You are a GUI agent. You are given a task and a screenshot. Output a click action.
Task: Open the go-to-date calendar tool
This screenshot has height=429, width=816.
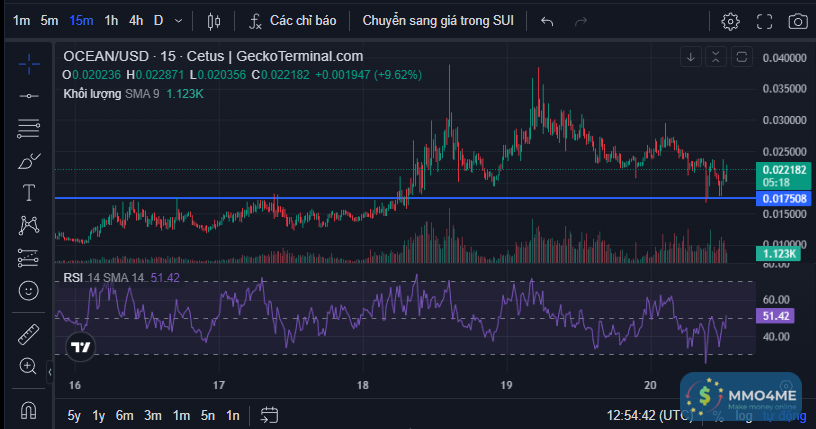click(x=269, y=415)
